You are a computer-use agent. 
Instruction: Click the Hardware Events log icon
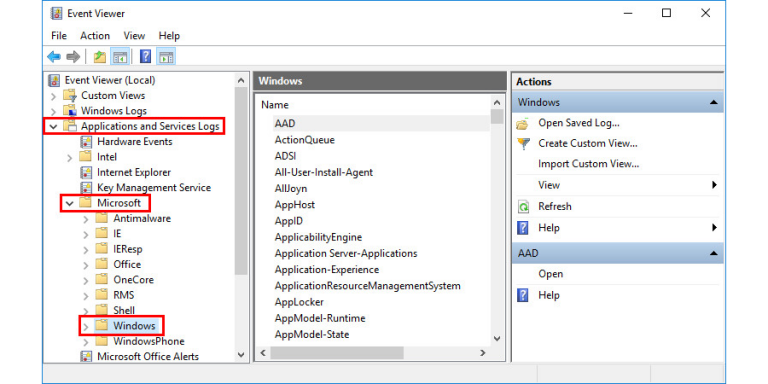point(86,142)
